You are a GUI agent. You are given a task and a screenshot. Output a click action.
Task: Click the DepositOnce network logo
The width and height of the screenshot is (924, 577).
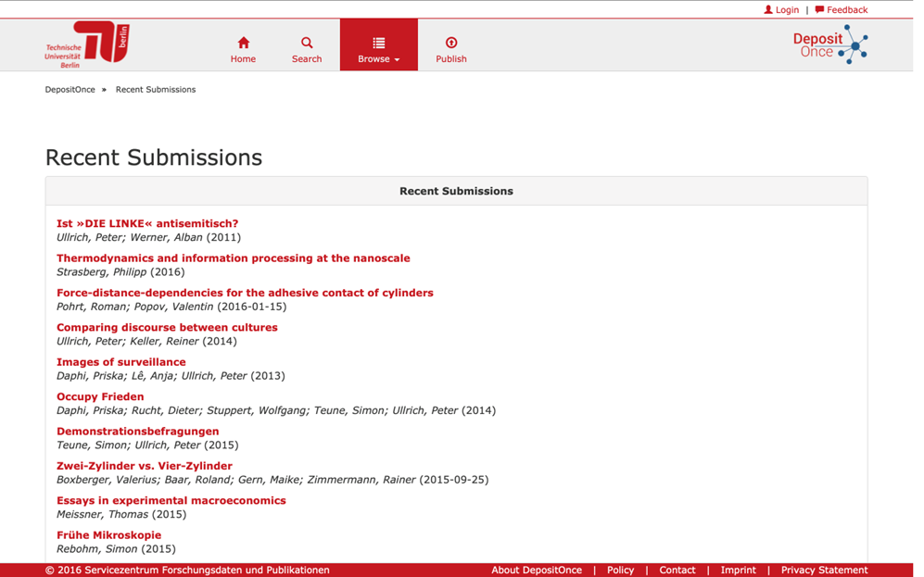pos(830,44)
